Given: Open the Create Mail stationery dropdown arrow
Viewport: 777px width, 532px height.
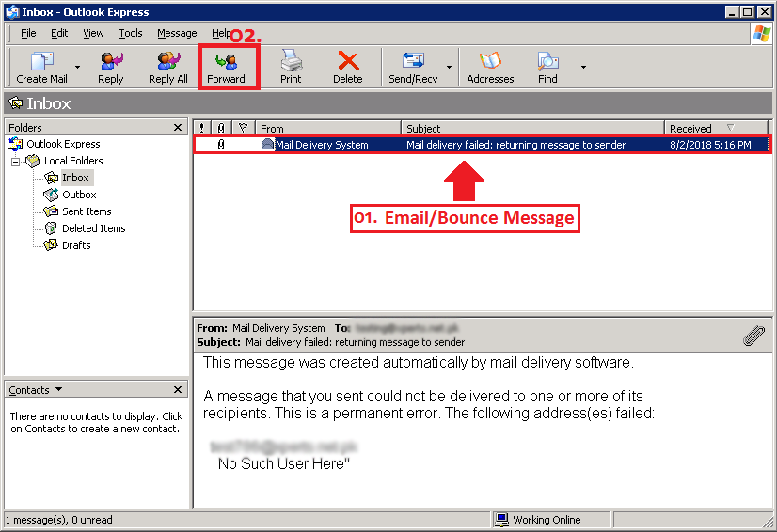Looking at the screenshot, I should [x=77, y=67].
